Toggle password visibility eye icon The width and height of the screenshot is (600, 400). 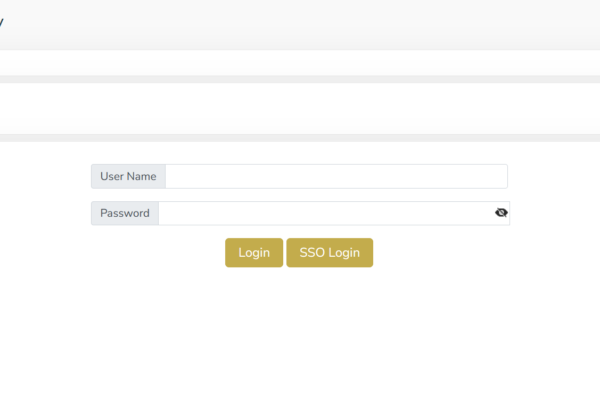501,213
